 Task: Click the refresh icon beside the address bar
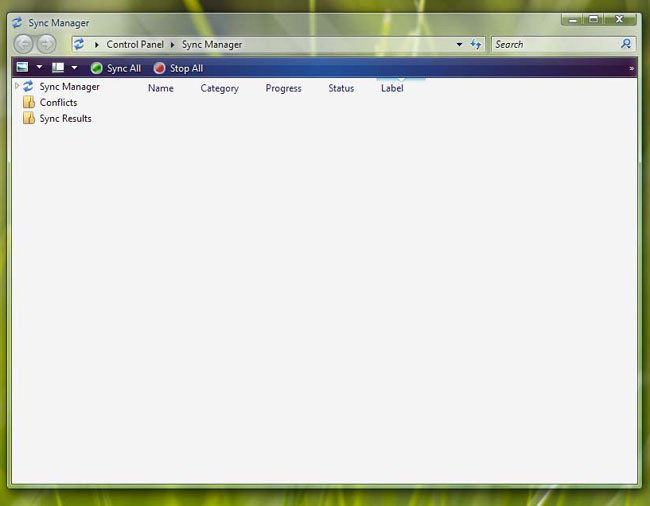point(476,44)
